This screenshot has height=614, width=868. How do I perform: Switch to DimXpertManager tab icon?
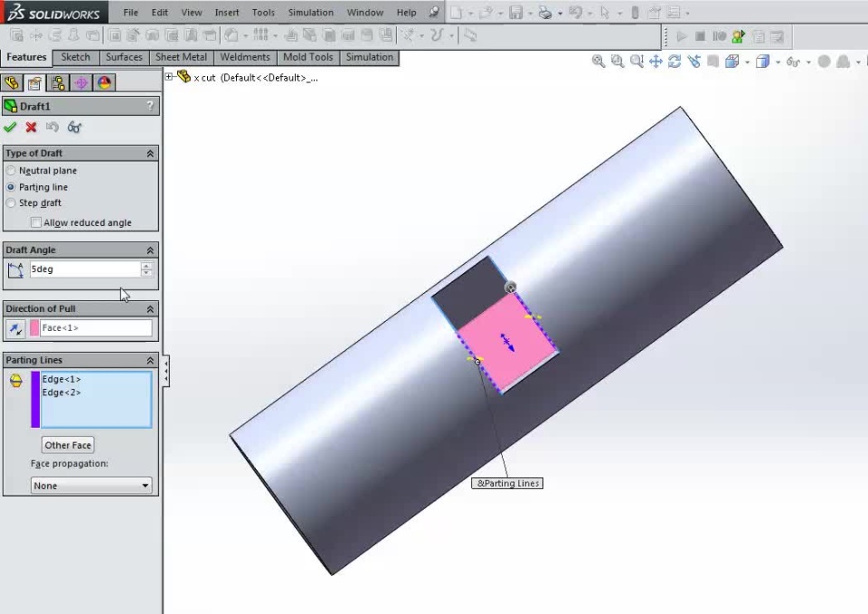coord(80,83)
